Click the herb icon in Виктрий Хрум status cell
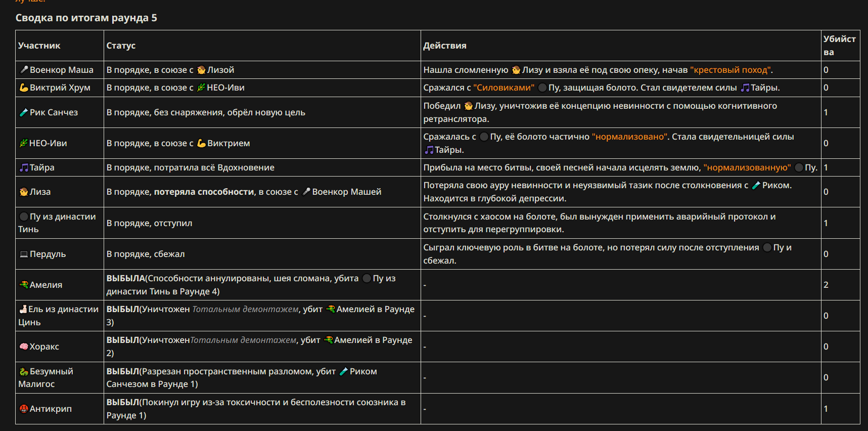 pyautogui.click(x=201, y=88)
